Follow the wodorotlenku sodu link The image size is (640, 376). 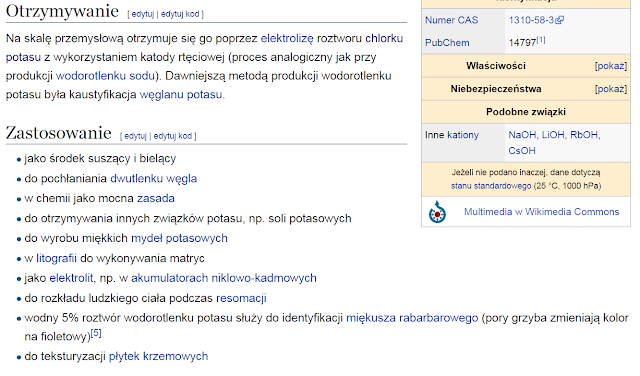105,76
